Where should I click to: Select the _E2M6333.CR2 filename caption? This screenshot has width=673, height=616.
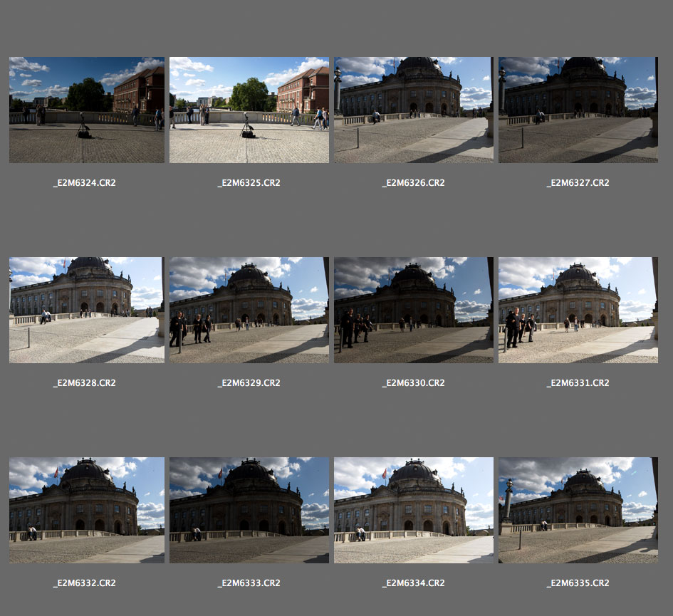(x=249, y=583)
